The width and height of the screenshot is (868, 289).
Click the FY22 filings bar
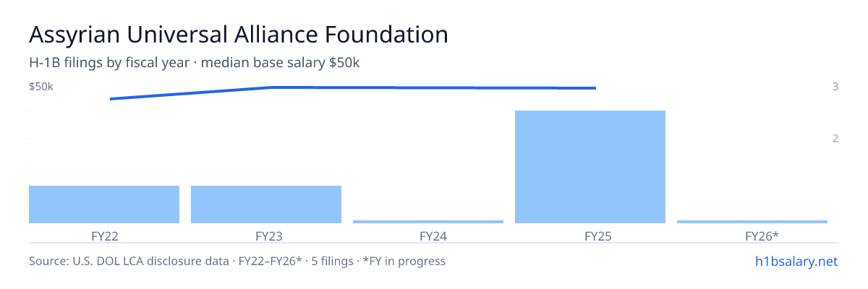pyautogui.click(x=104, y=204)
